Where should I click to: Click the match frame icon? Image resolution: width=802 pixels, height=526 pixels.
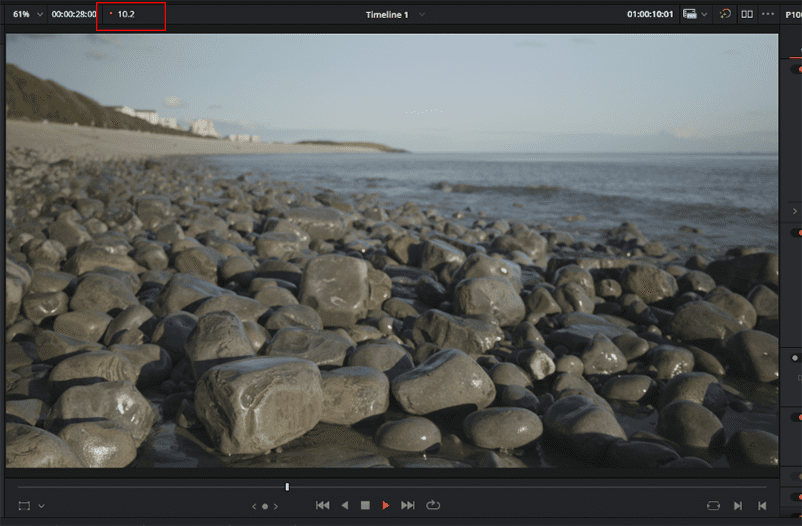click(713, 506)
